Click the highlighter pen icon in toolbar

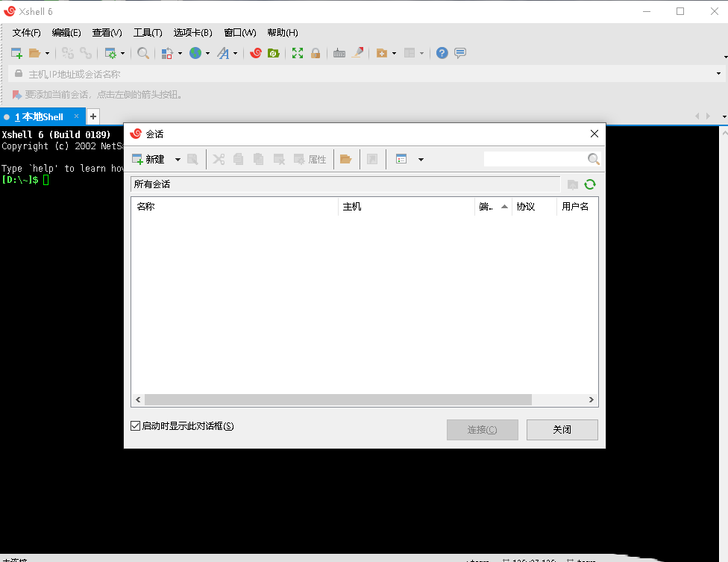coord(357,53)
